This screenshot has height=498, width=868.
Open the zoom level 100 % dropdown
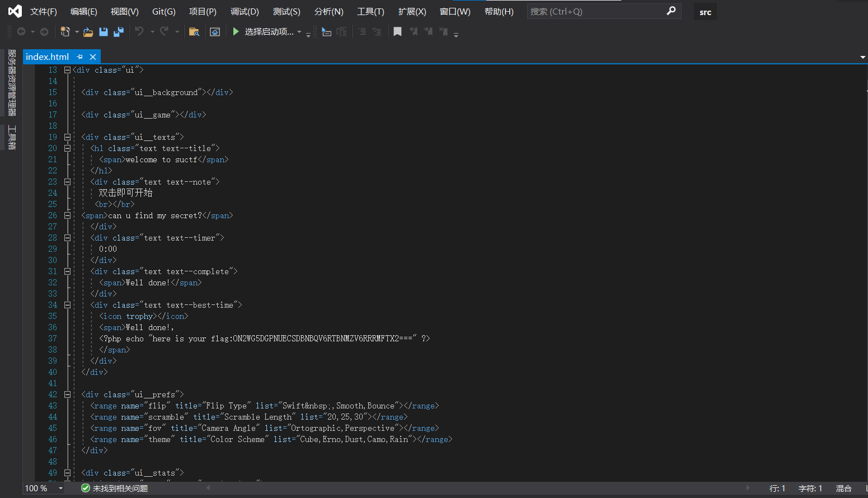[x=60, y=488]
